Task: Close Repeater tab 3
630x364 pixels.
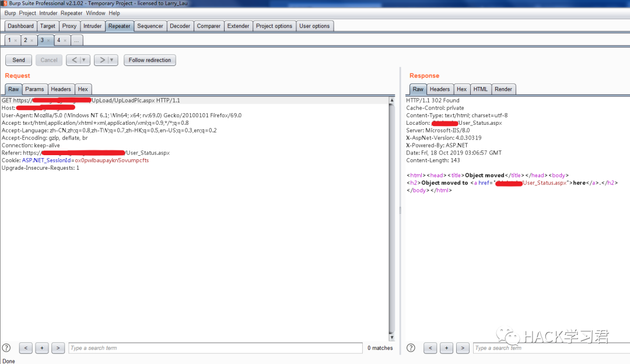Action: point(48,41)
